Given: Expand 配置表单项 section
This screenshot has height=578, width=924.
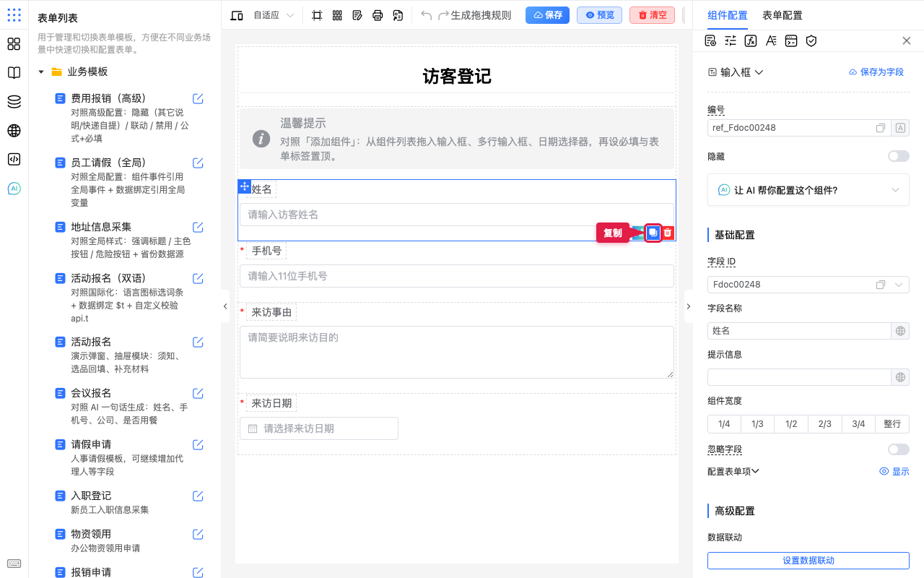Looking at the screenshot, I should (733, 471).
